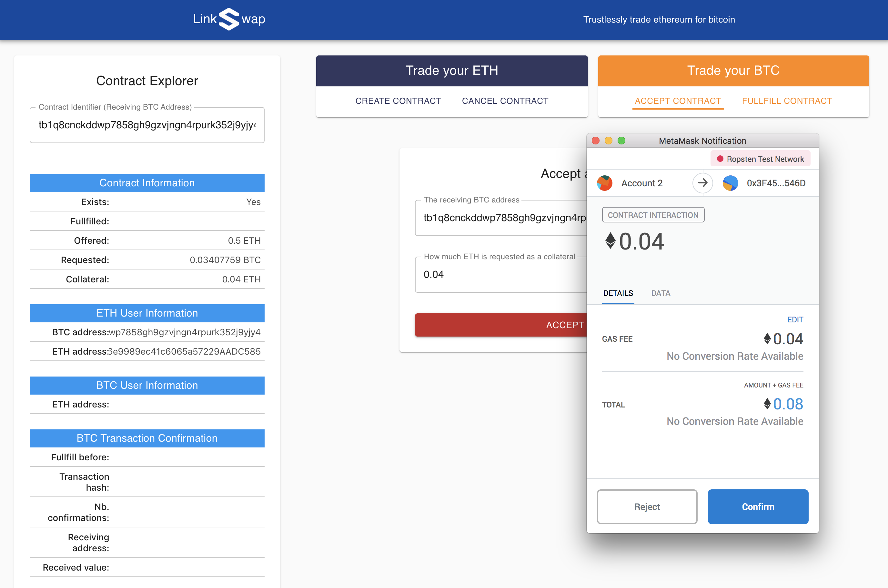Click EDIT link for the gas fee
The width and height of the screenshot is (888, 588).
[795, 319]
